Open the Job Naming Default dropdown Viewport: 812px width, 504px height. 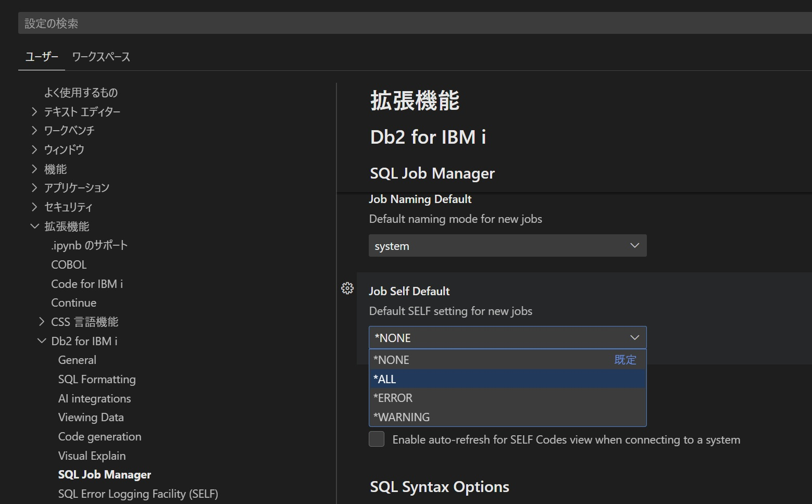(507, 246)
